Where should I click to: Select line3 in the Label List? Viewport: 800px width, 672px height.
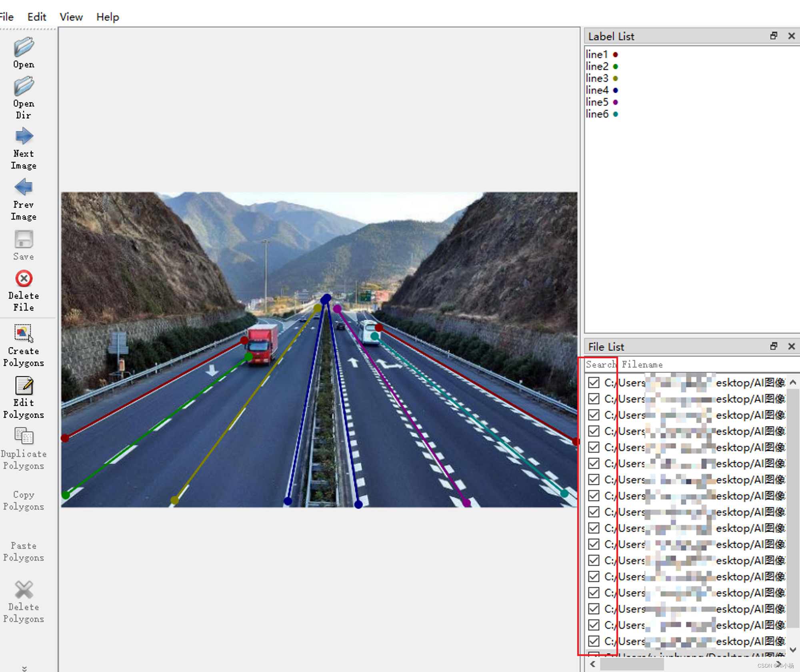597,78
